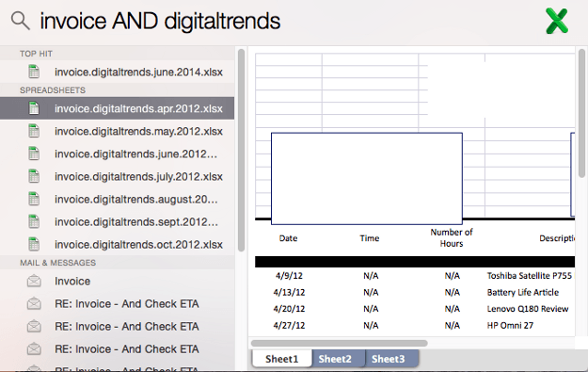
Task: Select the Sheet1 tab
Action: (x=282, y=359)
